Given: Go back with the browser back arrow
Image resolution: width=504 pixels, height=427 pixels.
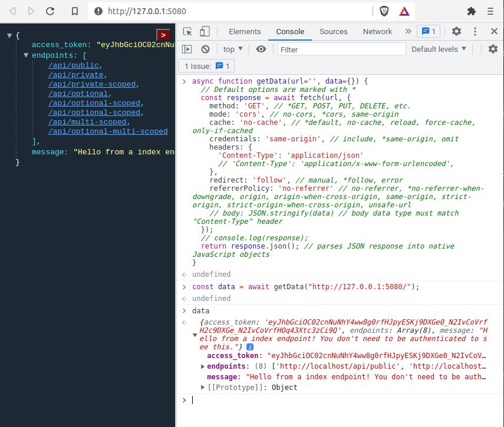Looking at the screenshot, I should (x=12, y=12).
